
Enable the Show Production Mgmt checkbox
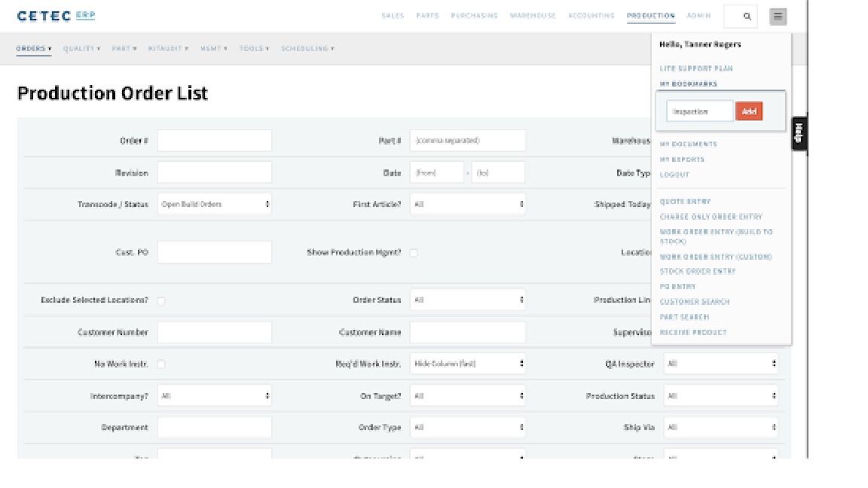click(414, 253)
